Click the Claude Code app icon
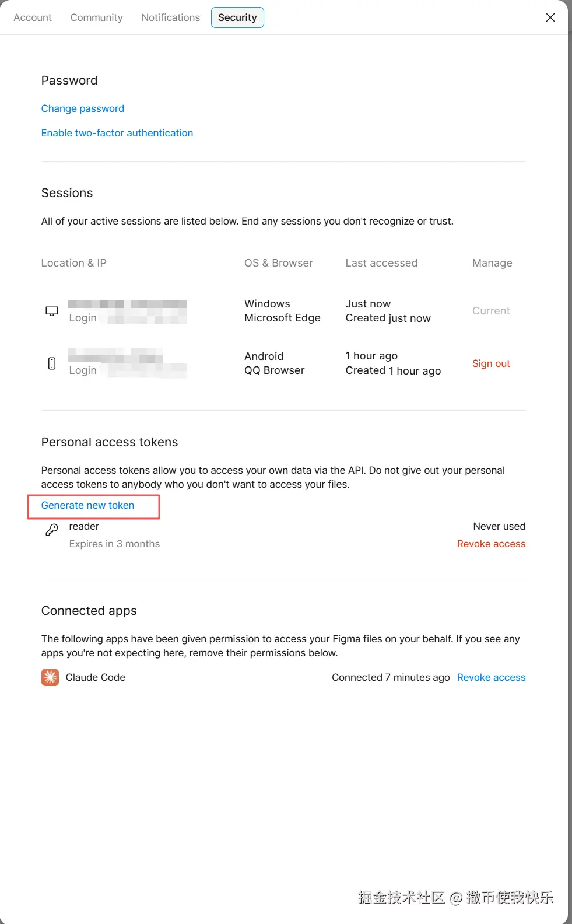The image size is (572, 924). pos(50,677)
